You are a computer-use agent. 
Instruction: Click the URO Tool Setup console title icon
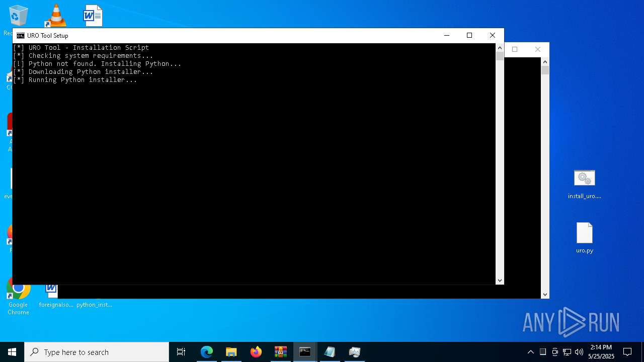[20, 36]
